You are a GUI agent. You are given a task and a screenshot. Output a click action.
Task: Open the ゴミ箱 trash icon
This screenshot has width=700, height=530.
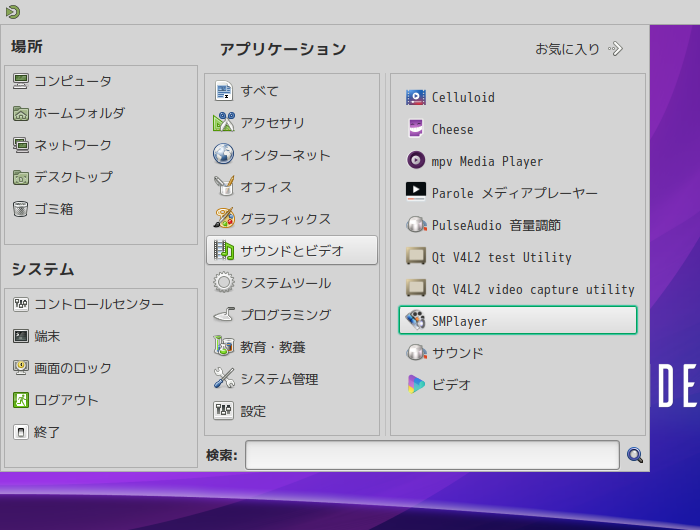[21, 209]
